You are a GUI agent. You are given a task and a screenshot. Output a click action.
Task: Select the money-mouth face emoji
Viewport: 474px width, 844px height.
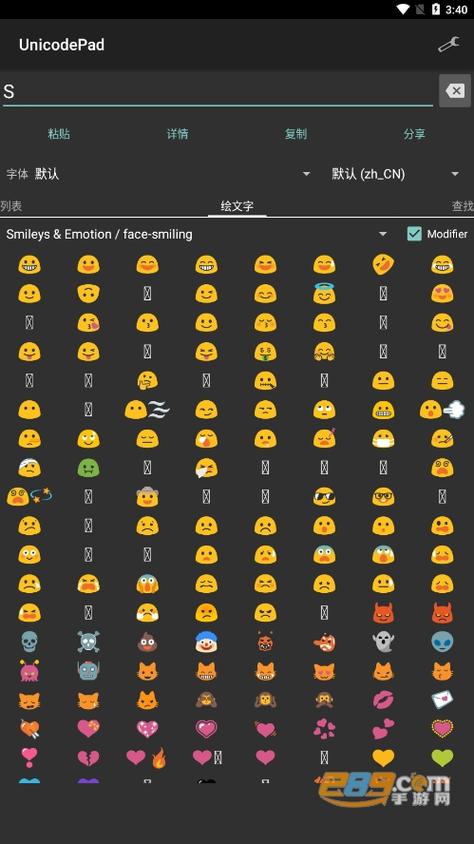[x=265, y=351]
